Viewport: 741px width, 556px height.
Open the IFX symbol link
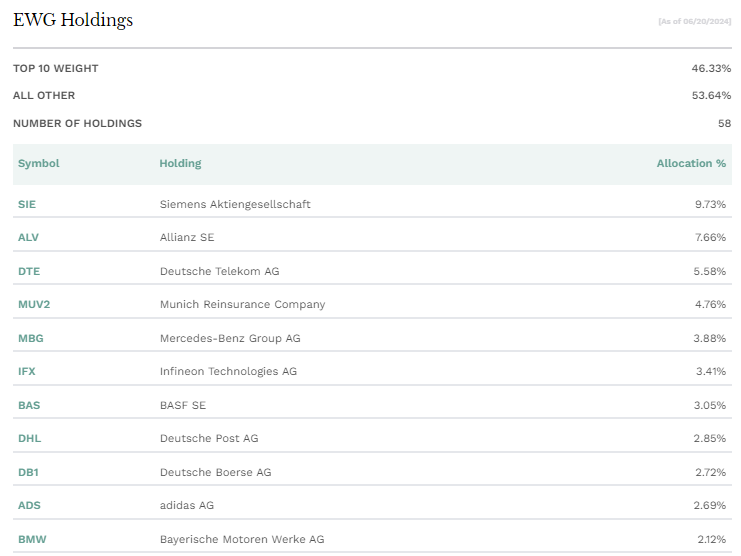[26, 371]
